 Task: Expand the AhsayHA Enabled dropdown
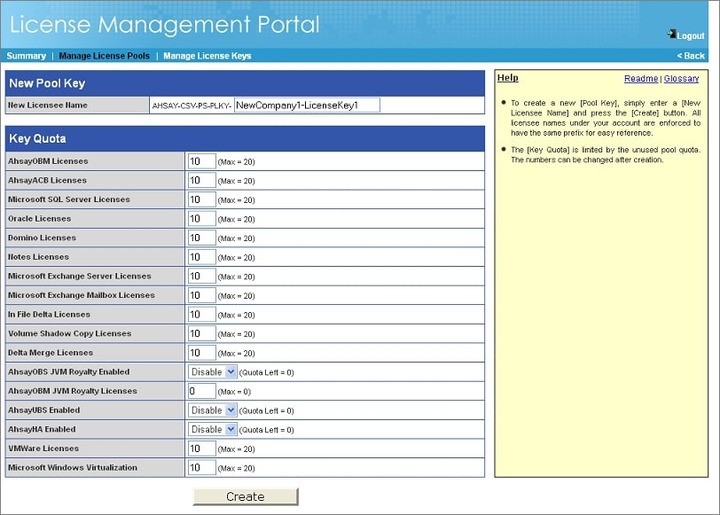pyautogui.click(x=213, y=429)
